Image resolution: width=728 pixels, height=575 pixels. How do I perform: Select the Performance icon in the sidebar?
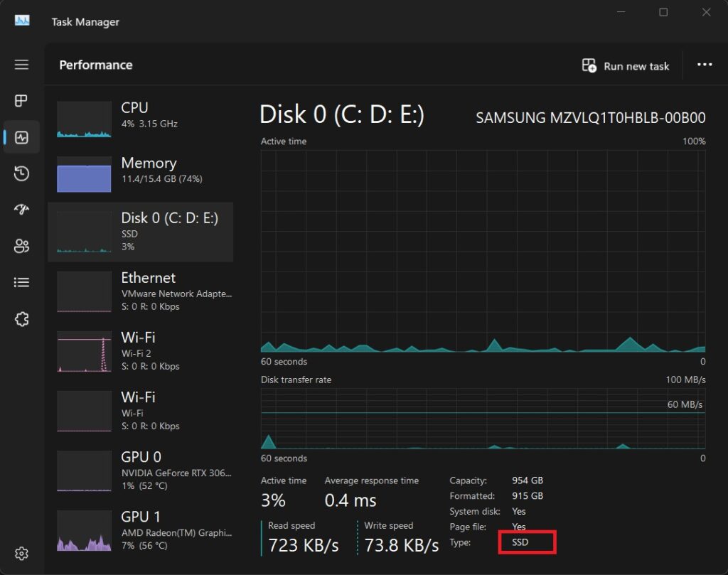(21, 136)
